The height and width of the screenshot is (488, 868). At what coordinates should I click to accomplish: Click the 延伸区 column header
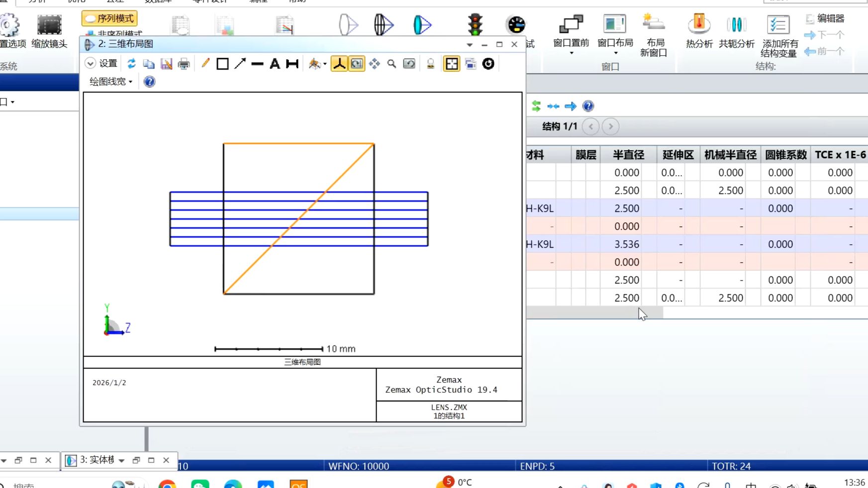click(x=678, y=155)
